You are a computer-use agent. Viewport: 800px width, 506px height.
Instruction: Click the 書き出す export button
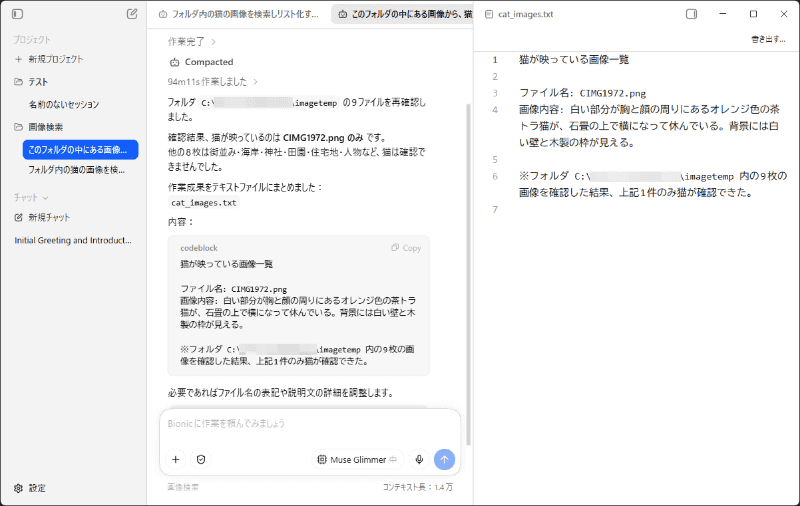point(768,39)
